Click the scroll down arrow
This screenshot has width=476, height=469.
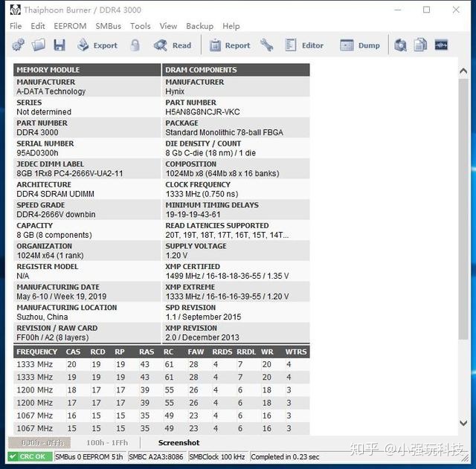463,423
